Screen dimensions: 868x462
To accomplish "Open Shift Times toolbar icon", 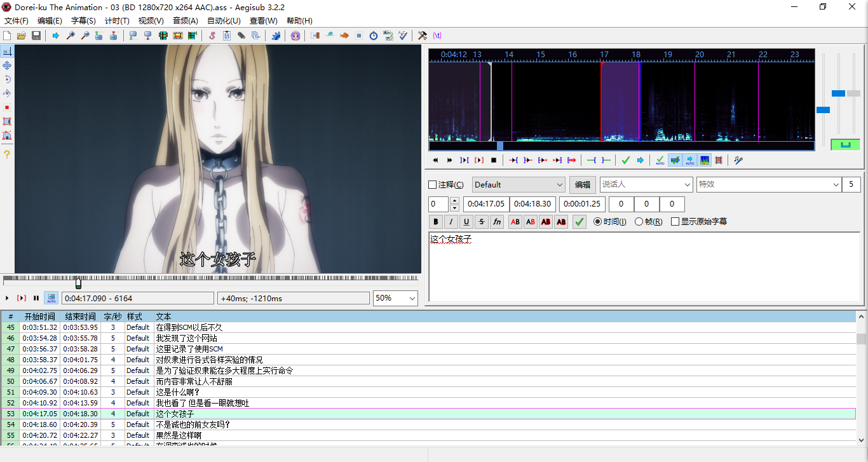I will click(x=315, y=36).
